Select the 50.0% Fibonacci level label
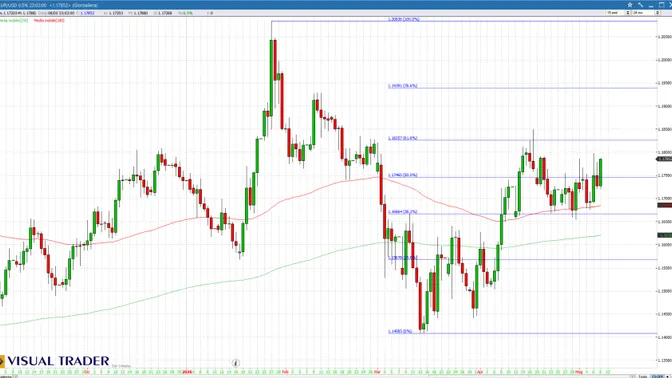Image resolution: width=672 pixels, height=378 pixels. coord(402,175)
